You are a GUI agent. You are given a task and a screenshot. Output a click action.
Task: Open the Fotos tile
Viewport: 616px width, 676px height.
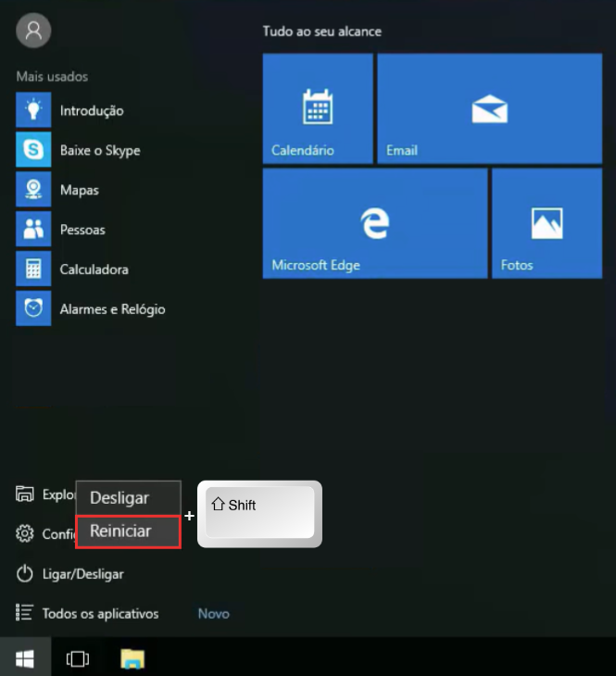coord(547,223)
